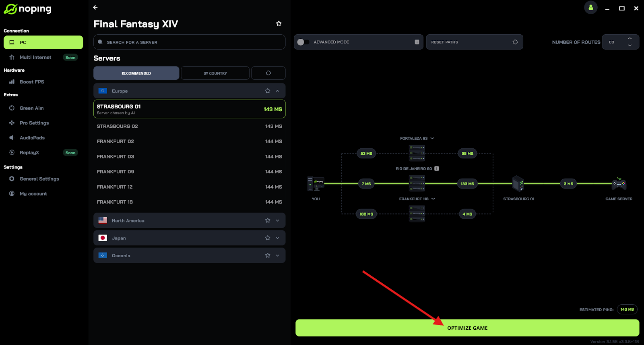Click the Rio de Janeiro server rack icon
644x345 pixels.
tap(417, 183)
